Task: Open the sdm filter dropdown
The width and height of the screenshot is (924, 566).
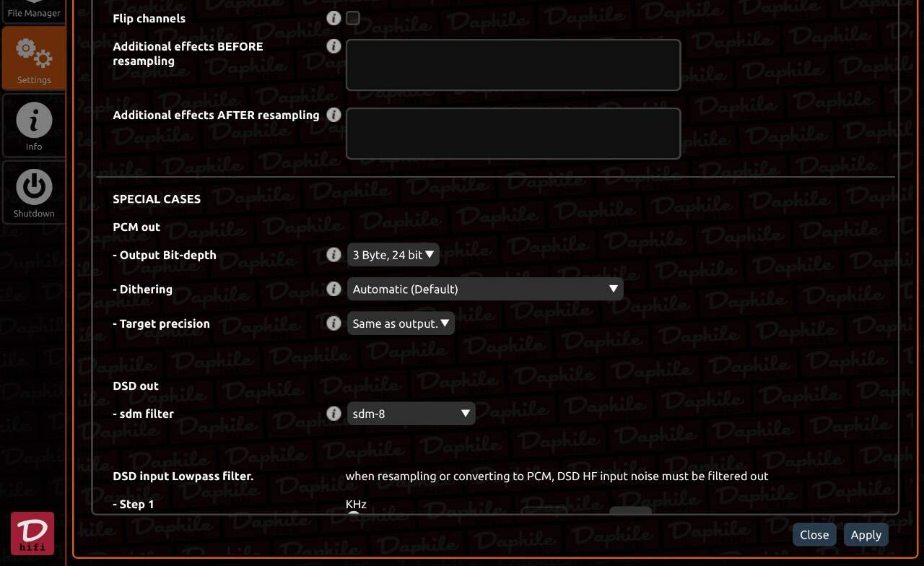Action: 411,414
